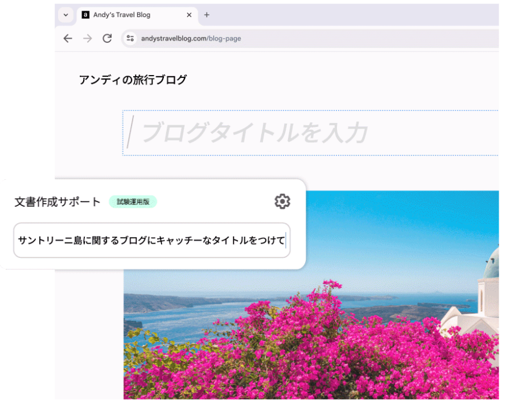
Task: Close the Andy's Travel Blog tab
Action: (x=188, y=15)
